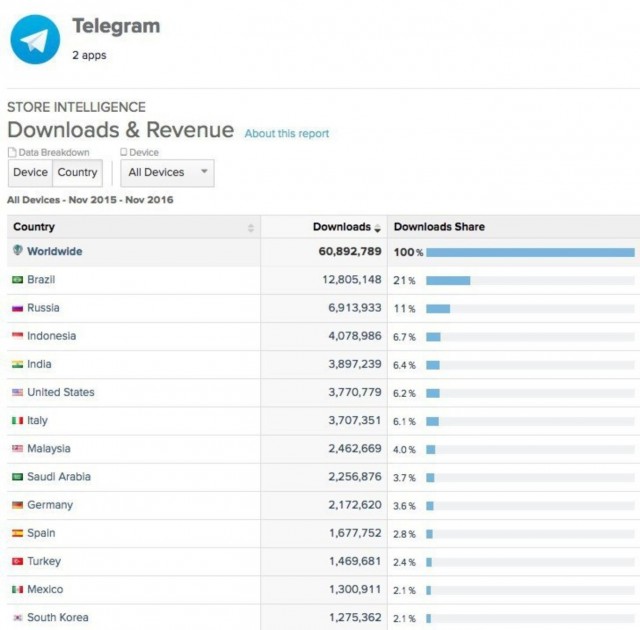Select the Italy country name
Screen dimensions: 640x630
pos(38,421)
